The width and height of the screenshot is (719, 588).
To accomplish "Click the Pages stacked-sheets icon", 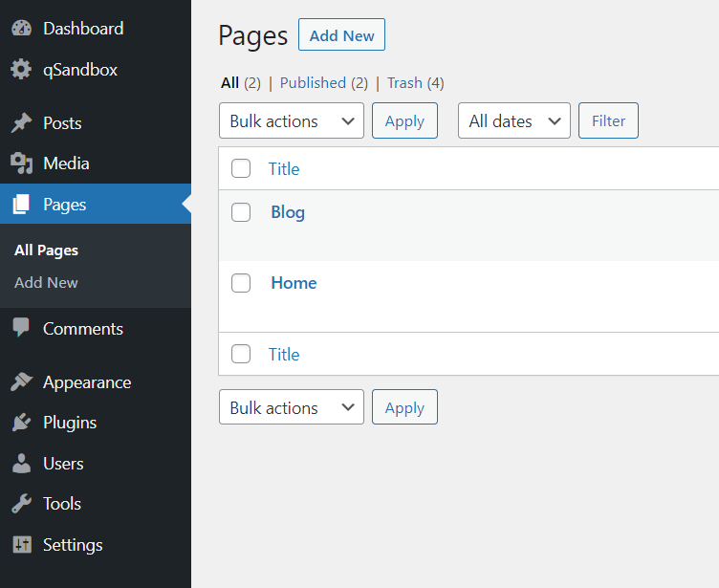I will 21,204.
